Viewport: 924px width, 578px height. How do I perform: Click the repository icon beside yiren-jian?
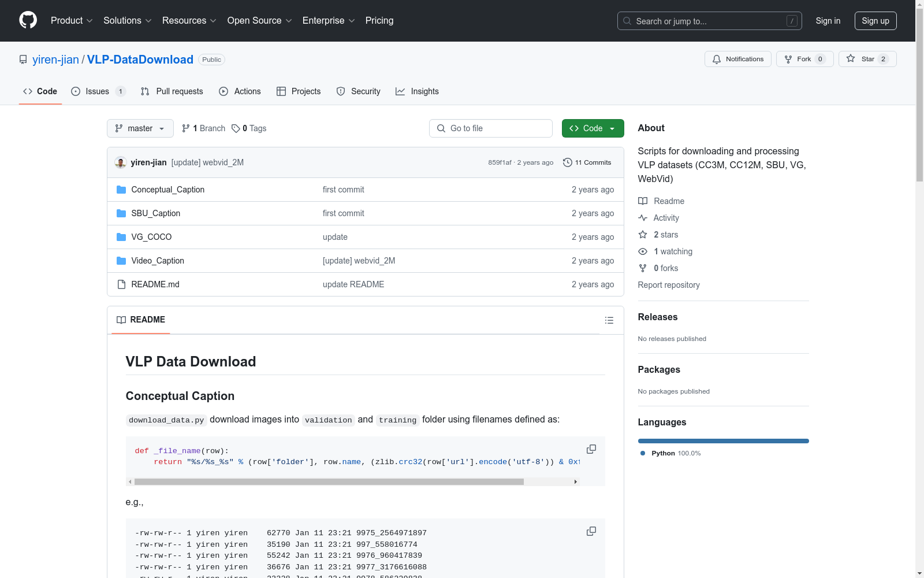[x=23, y=60]
